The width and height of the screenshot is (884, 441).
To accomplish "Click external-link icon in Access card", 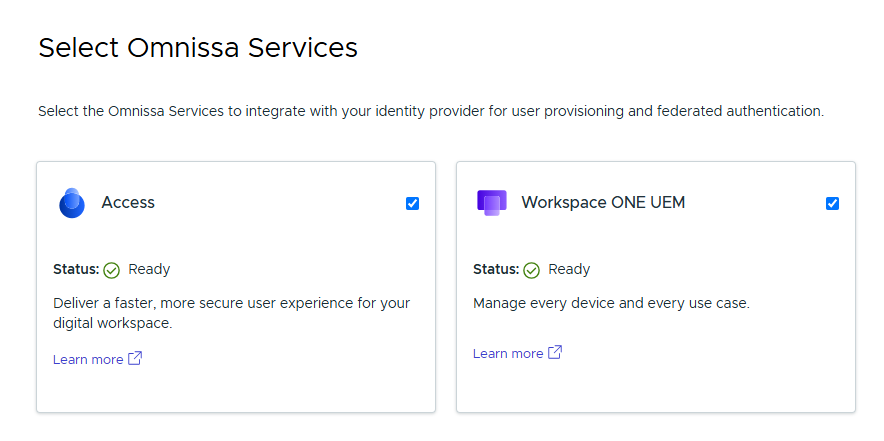I will [x=135, y=358].
